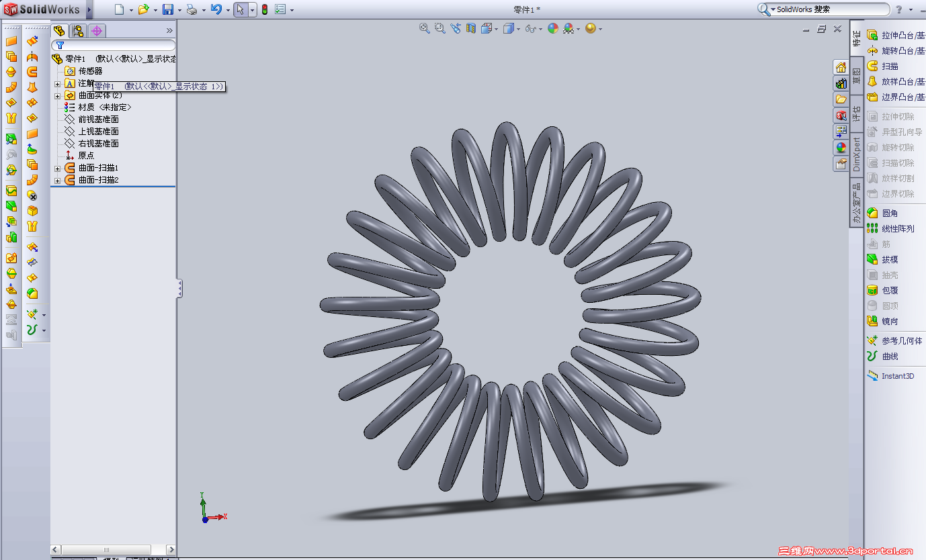Open the SolidWorks Resources home icon
This screenshot has width=926, height=560.
(x=841, y=67)
